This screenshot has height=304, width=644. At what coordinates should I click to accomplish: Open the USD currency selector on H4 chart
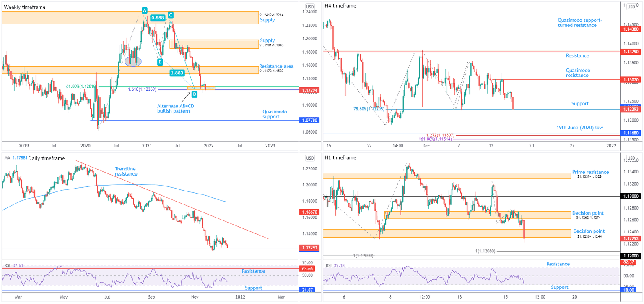(x=631, y=7)
